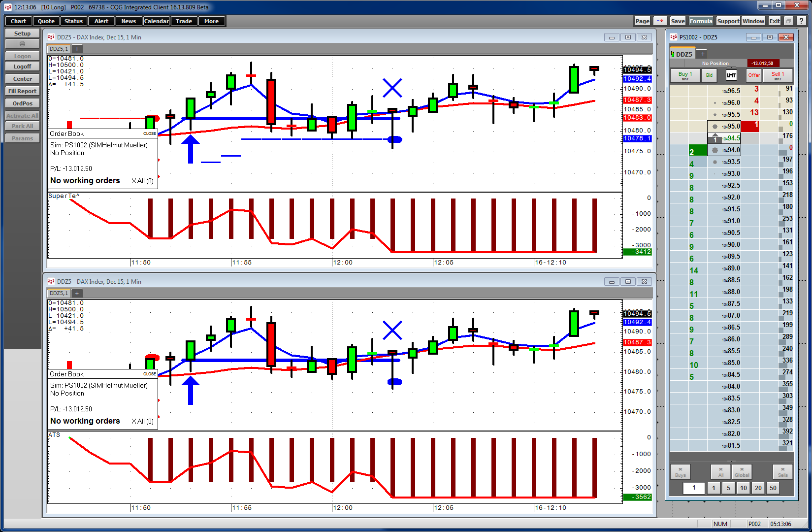
Task: Click X All (0) in lower Order Book
Action: pos(142,421)
